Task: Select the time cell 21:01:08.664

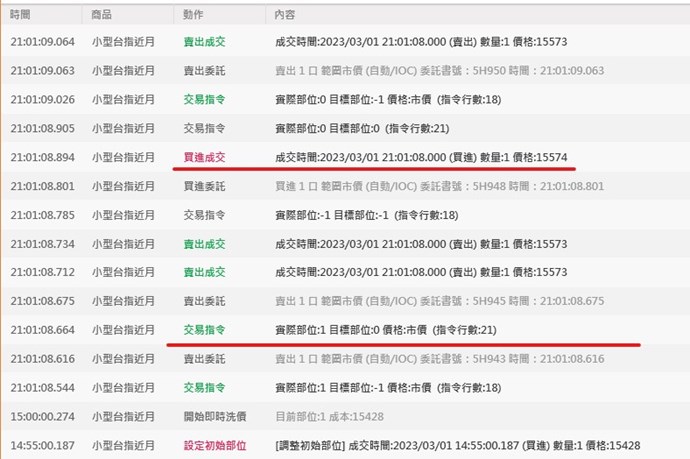Action: pyautogui.click(x=43, y=330)
